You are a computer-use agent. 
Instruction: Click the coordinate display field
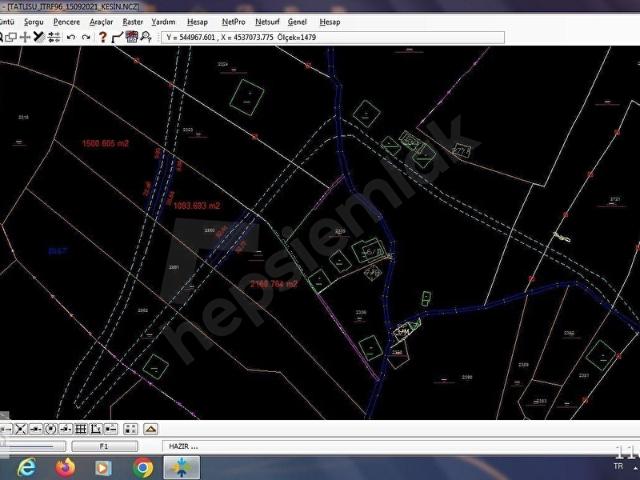pyautogui.click(x=333, y=38)
